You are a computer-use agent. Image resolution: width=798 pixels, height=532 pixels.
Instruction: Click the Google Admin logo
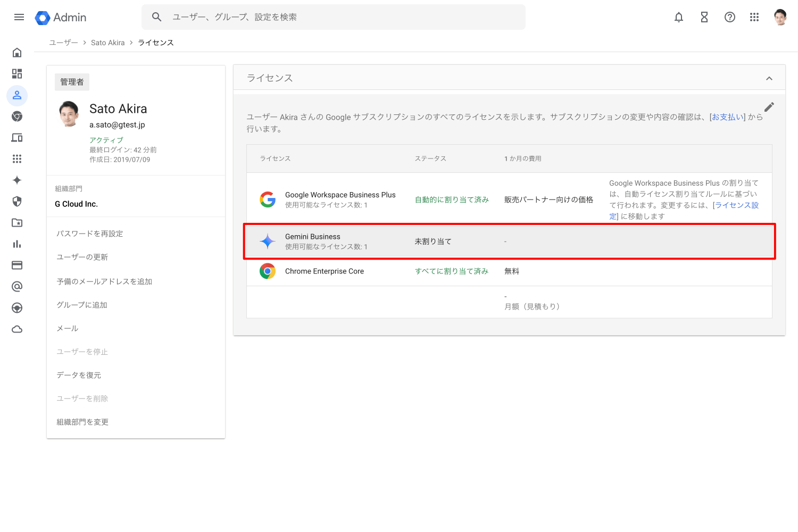coord(61,18)
